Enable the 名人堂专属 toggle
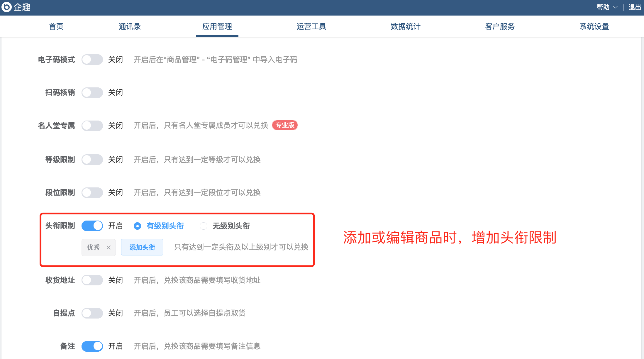 [92, 126]
